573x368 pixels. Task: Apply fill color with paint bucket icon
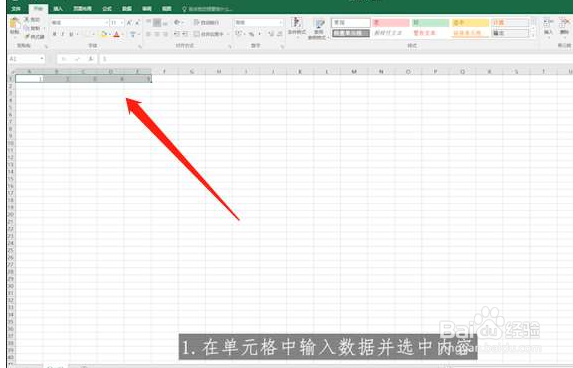click(x=104, y=34)
